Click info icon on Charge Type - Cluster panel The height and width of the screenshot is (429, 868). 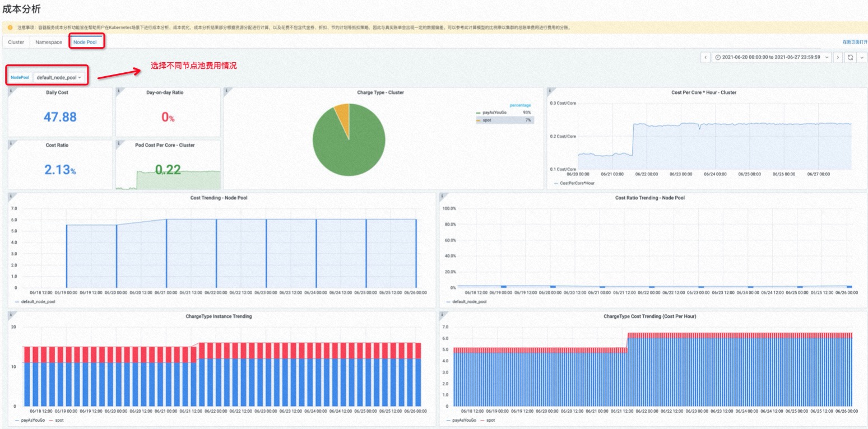tap(227, 91)
